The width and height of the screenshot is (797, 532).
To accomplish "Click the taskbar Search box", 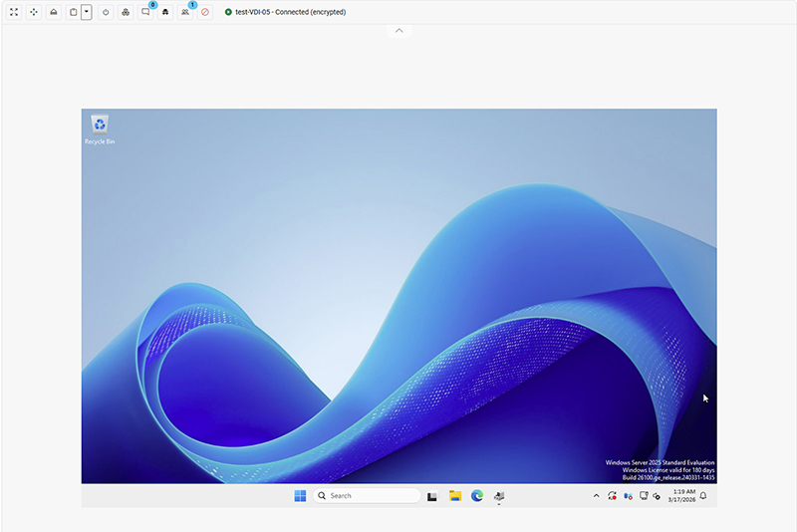I will 367,496.
